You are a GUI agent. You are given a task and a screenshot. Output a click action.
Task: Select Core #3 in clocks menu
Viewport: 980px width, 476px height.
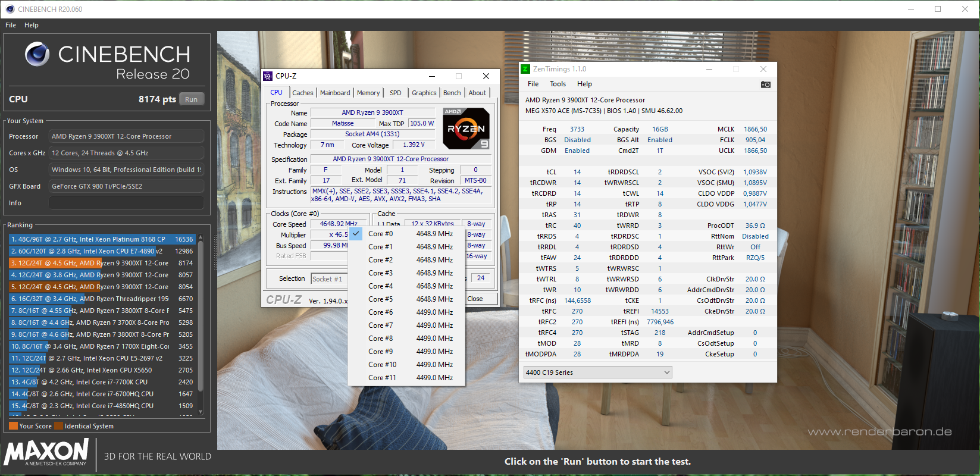(x=406, y=273)
